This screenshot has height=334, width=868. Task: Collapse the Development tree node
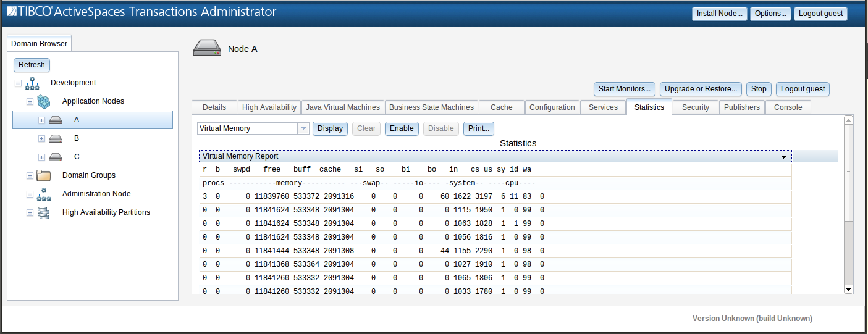[18, 83]
